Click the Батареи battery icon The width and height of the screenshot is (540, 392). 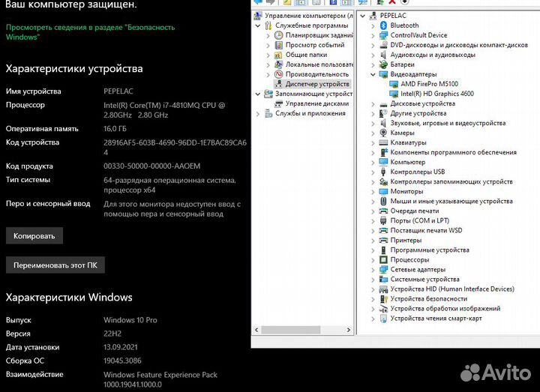coord(383,64)
